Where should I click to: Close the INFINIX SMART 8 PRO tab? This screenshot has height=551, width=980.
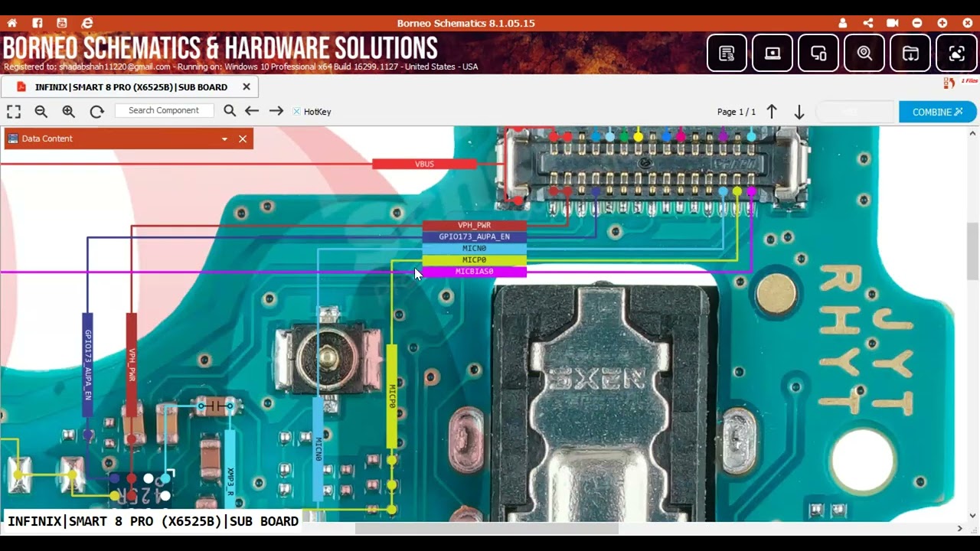click(247, 86)
